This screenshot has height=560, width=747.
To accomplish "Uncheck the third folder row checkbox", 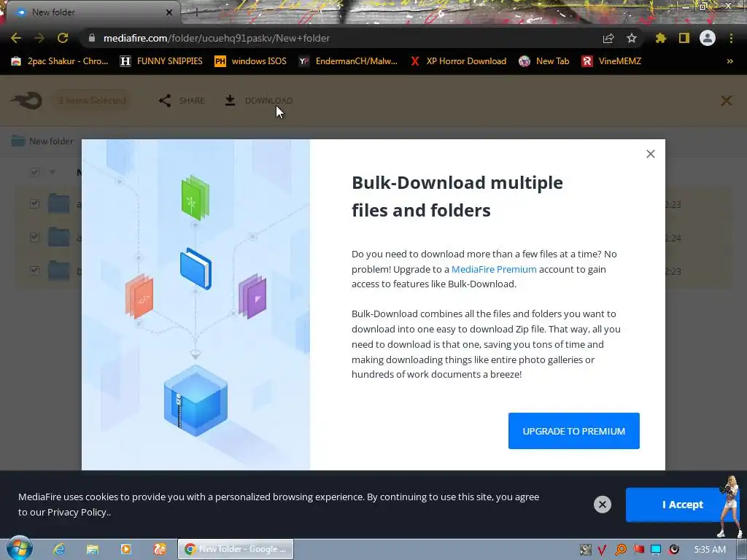I will [34, 270].
